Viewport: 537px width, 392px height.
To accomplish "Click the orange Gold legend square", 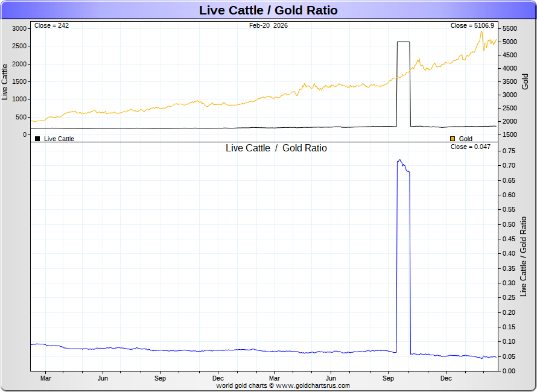I will tap(453, 139).
